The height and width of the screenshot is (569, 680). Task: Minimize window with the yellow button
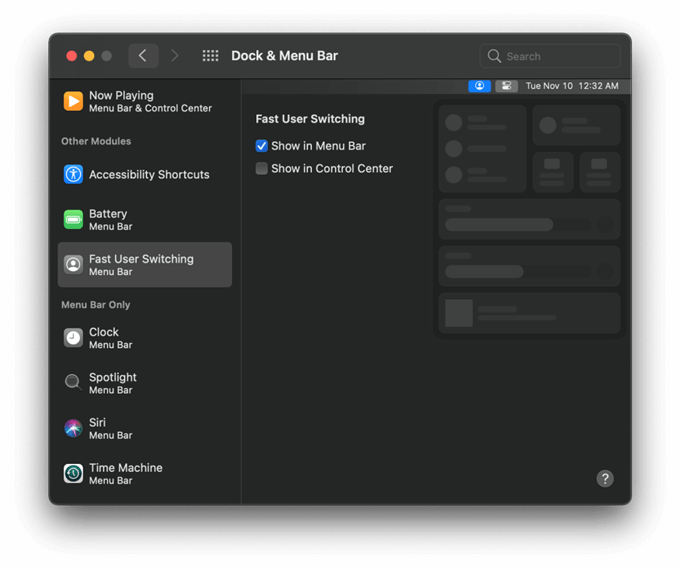(89, 56)
